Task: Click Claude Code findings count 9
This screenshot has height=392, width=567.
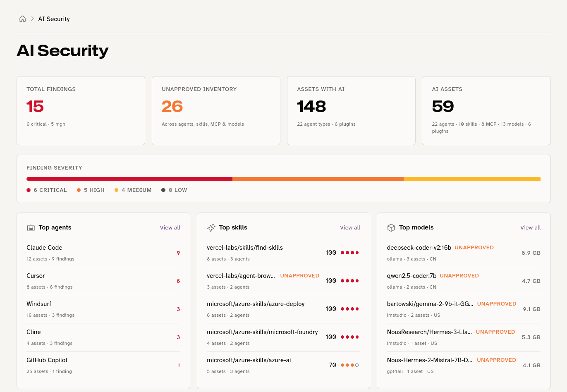Action: [178, 253]
